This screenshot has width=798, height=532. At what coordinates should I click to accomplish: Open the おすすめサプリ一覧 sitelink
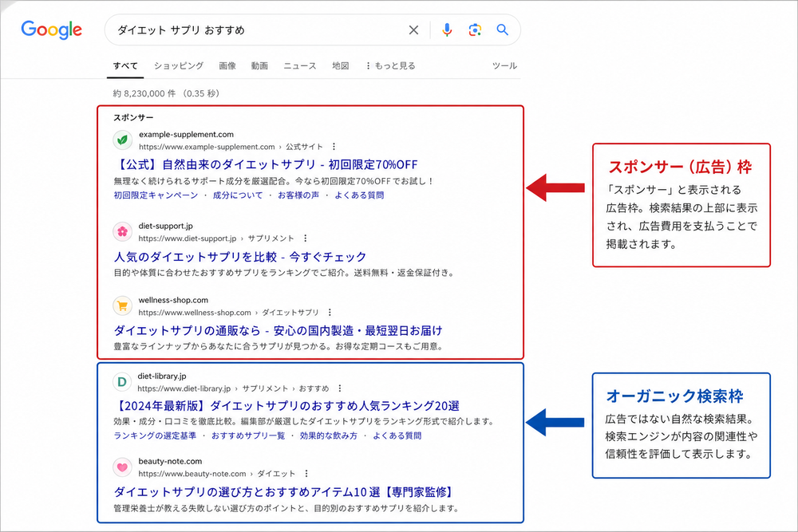(x=248, y=435)
